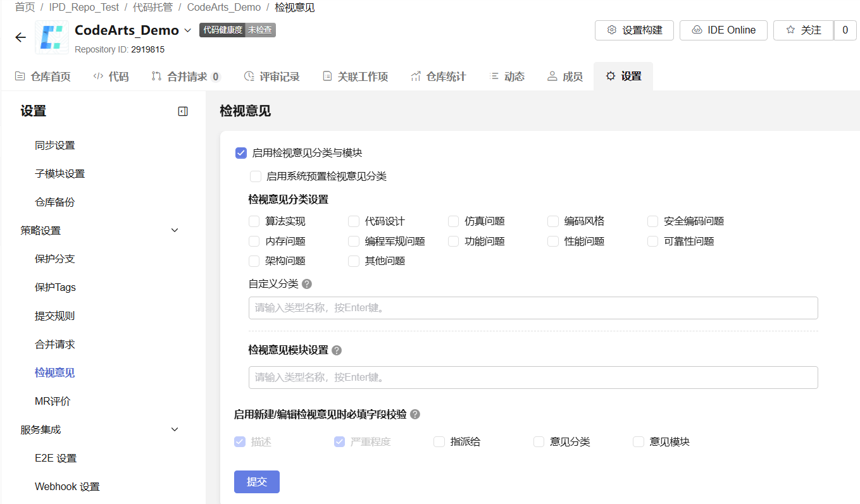Check the 可靠性问题 category

[652, 241]
